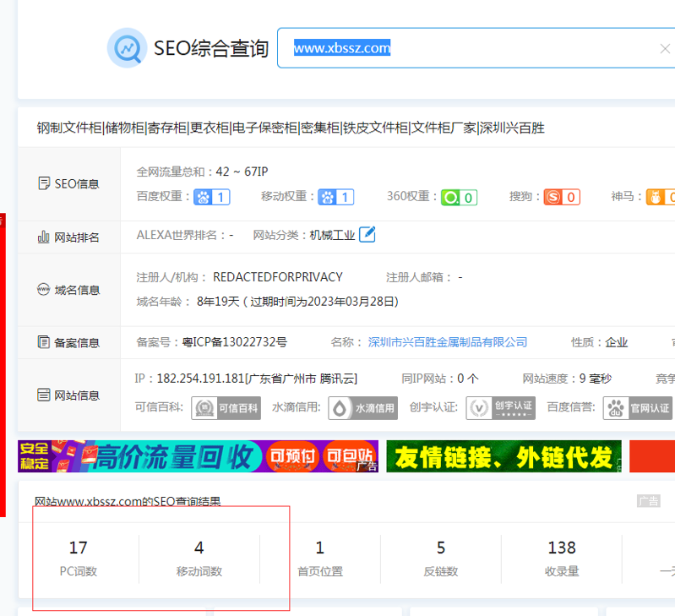Open the 深圳市兴百胜金属制品有限公司 company link
Image resolution: width=675 pixels, height=616 pixels.
point(448,342)
